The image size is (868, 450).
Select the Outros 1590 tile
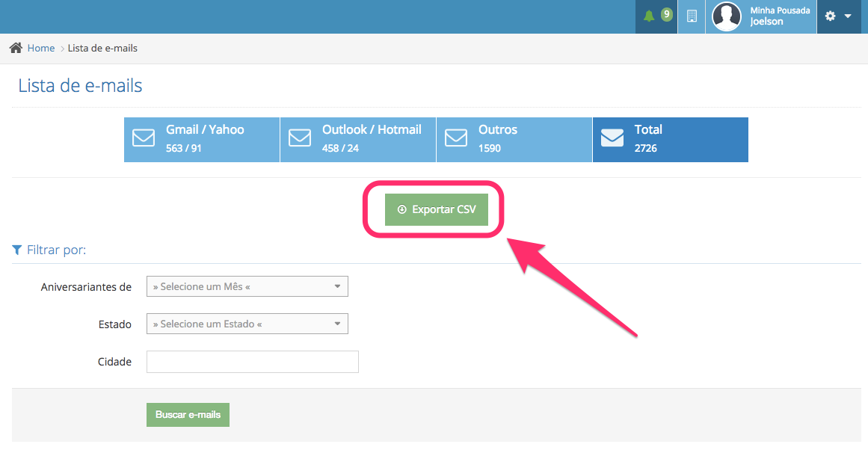(x=514, y=139)
